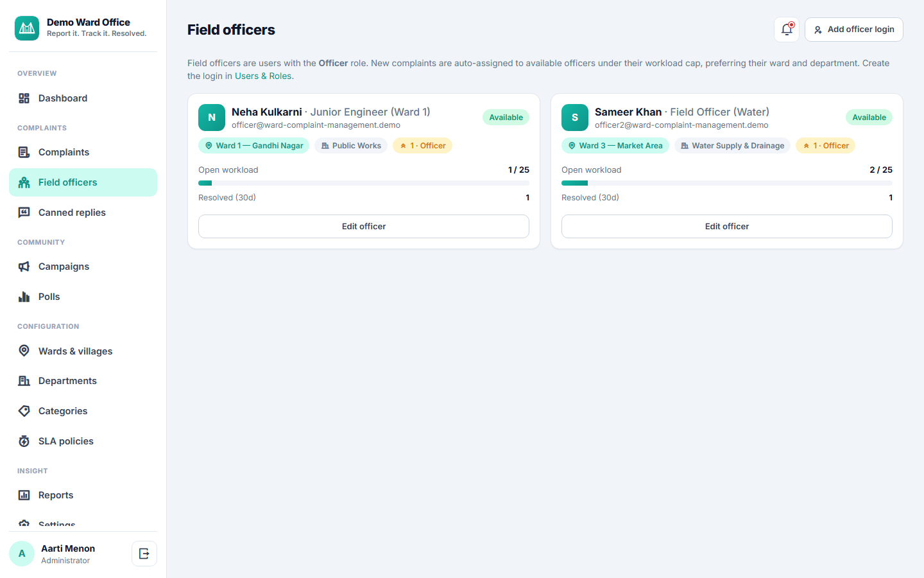
Task: Click the Departments building icon
Action: [24, 381]
